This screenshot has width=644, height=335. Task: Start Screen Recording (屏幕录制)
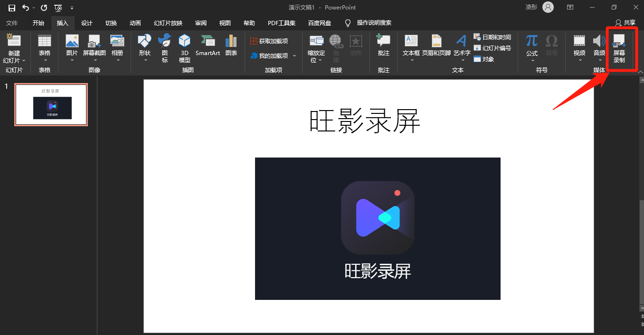click(x=619, y=49)
